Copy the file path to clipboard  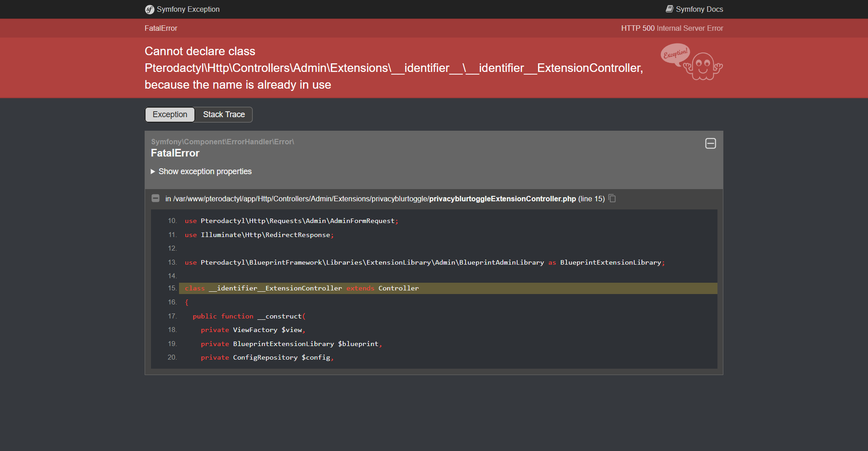(612, 198)
